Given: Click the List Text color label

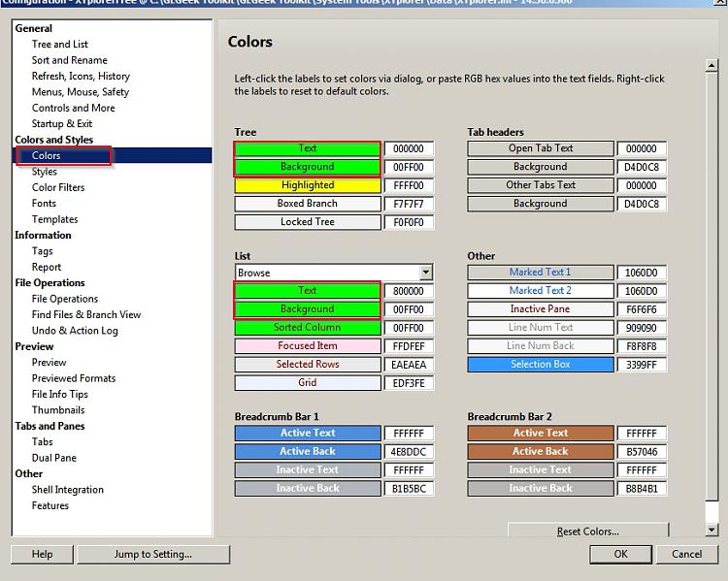Looking at the screenshot, I should (x=308, y=291).
